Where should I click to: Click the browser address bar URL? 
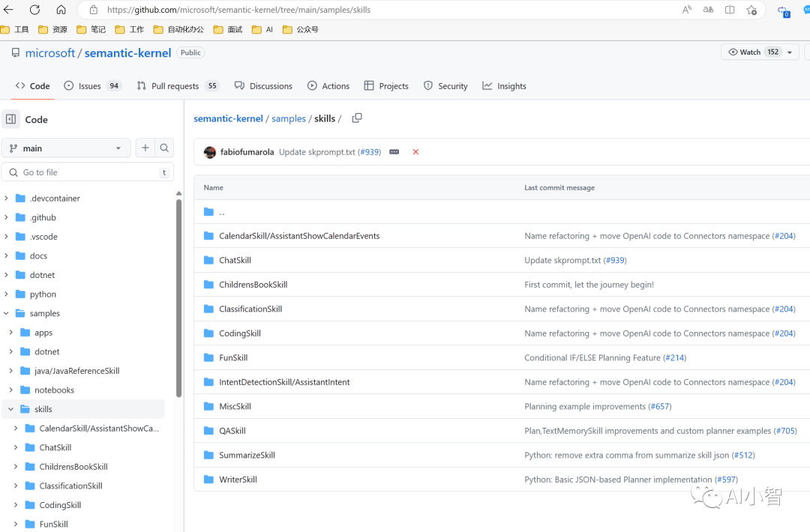[238, 10]
